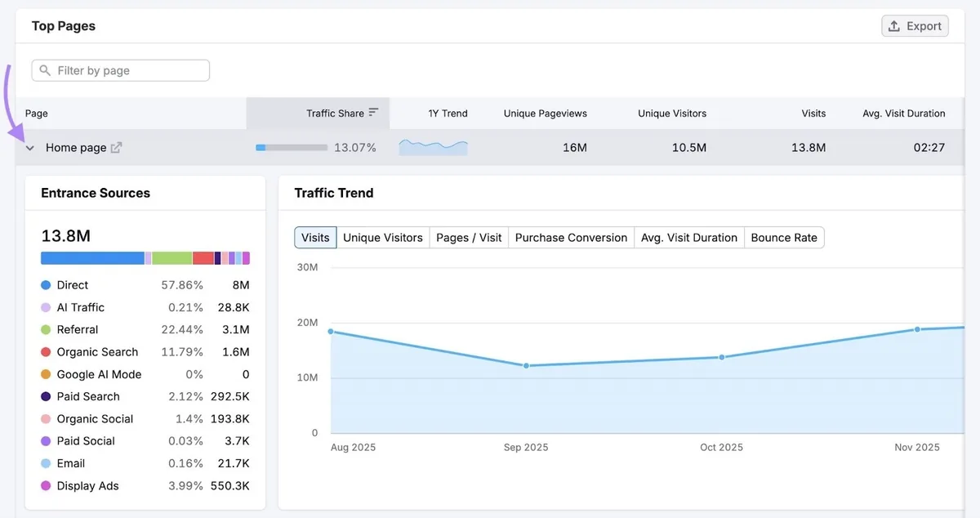The image size is (980, 518).
Task: Click the search magnifier icon in filter box
Action: coord(45,71)
